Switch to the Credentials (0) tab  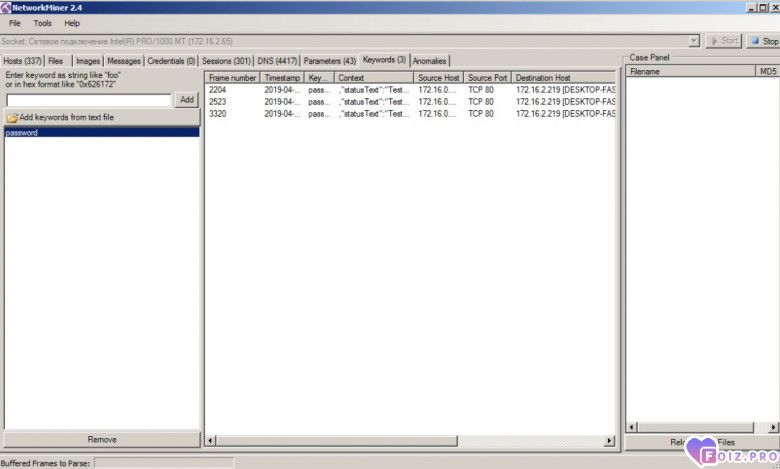(171, 61)
